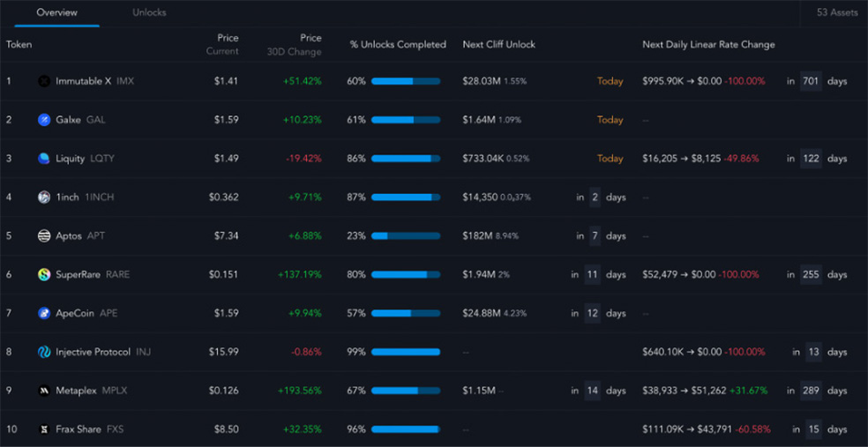Click Liquity 30D change -19.42%
This screenshot has height=447, width=868.
303,159
